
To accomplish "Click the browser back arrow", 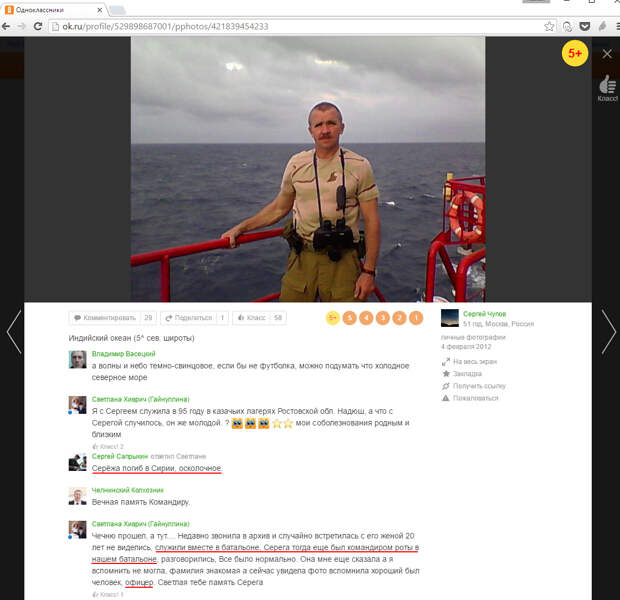I will tap(7, 26).
